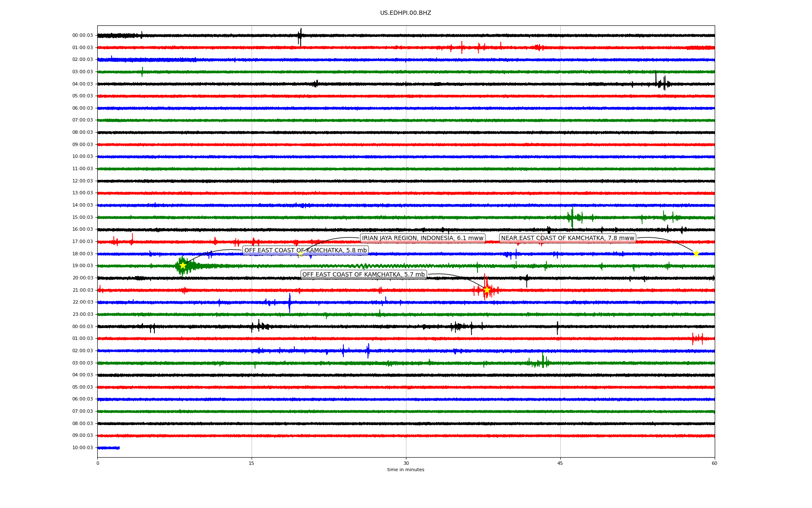
Task: Click the 17:00:03 row time label
Action: [82, 241]
